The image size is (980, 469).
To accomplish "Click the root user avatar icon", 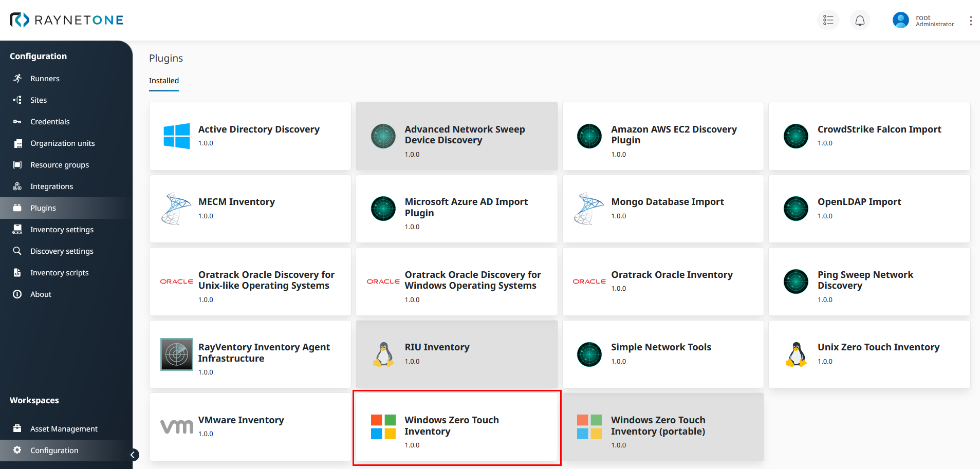I will 900,21.
